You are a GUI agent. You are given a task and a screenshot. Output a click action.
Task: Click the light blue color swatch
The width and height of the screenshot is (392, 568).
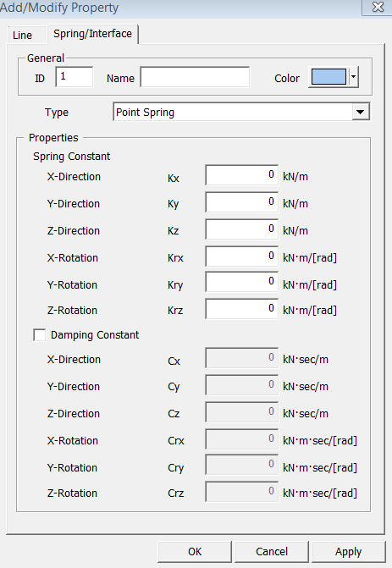click(x=329, y=77)
